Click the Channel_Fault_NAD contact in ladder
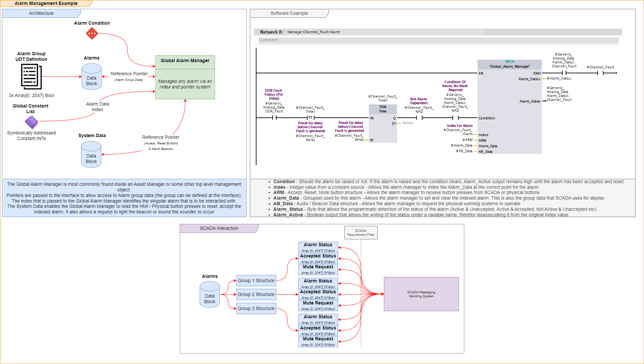Image resolution: width=644 pixels, height=364 pixels. point(419,118)
